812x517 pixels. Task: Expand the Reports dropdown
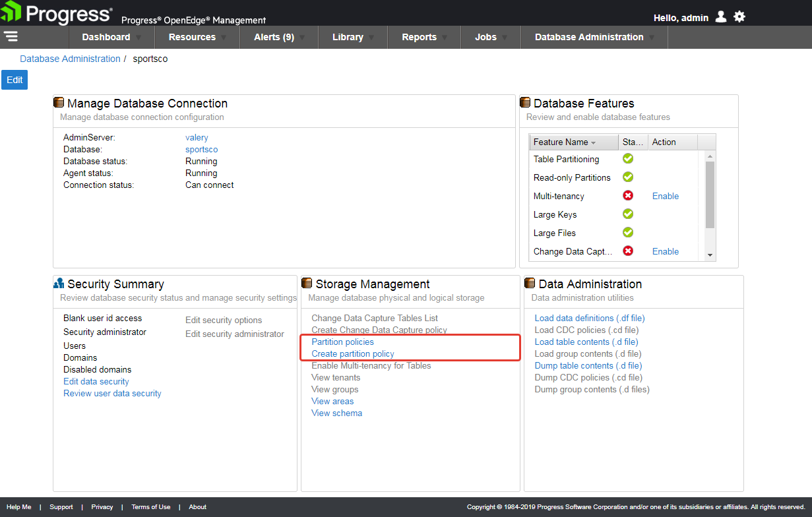(424, 37)
